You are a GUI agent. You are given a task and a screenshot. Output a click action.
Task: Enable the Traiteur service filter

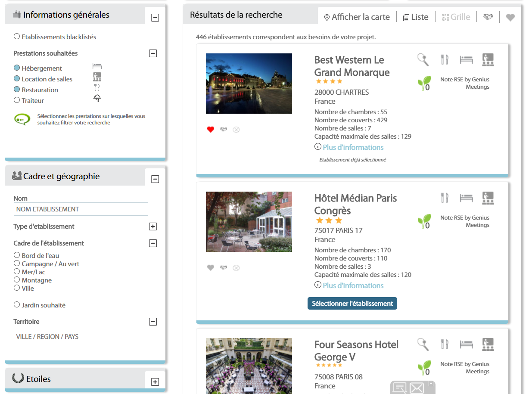click(x=17, y=100)
